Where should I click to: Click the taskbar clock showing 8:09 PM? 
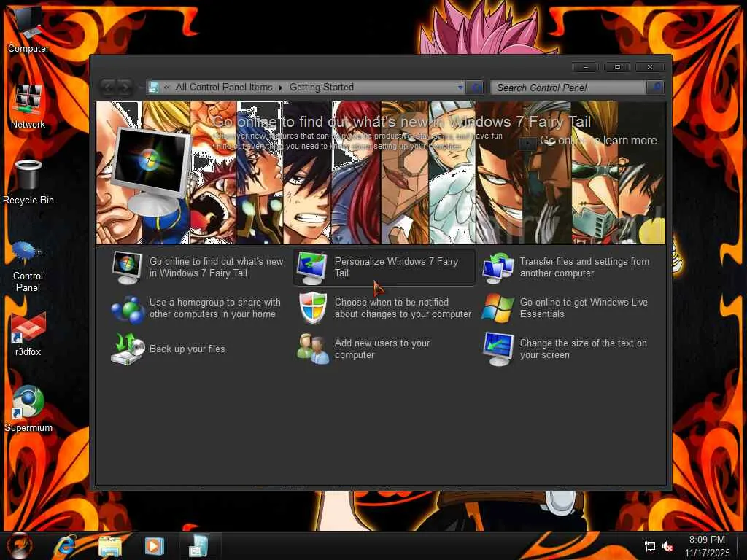click(707, 546)
